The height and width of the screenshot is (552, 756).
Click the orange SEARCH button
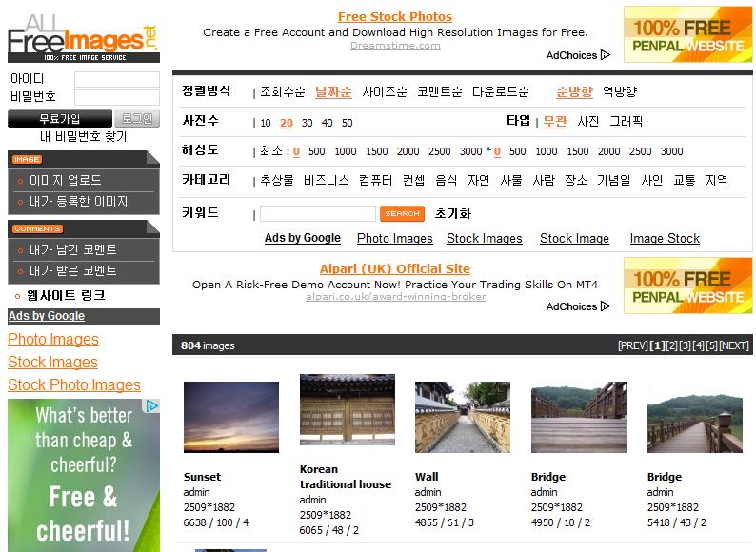tap(402, 214)
